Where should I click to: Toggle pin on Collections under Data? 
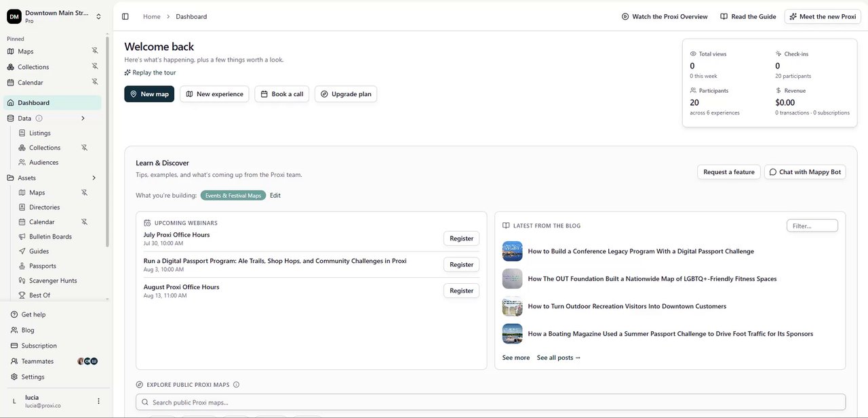pyautogui.click(x=85, y=147)
